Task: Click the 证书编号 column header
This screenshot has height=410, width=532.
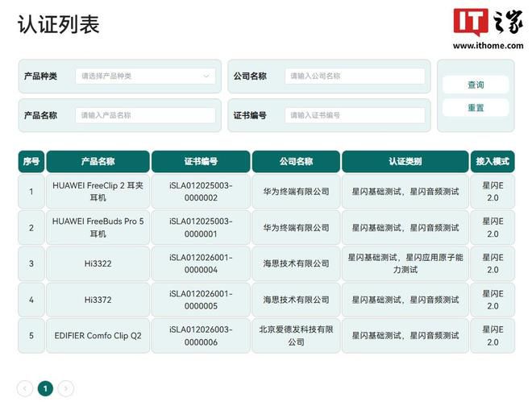Action: [x=201, y=161]
